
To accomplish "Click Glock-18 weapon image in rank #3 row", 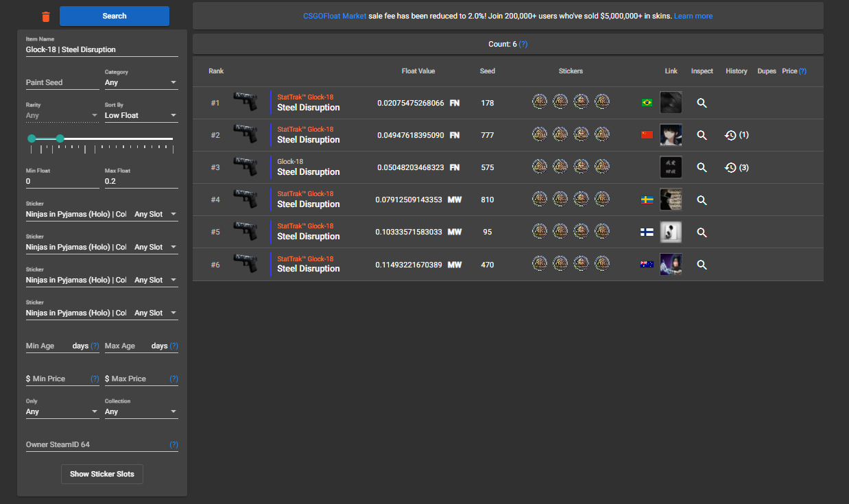I will [x=246, y=167].
